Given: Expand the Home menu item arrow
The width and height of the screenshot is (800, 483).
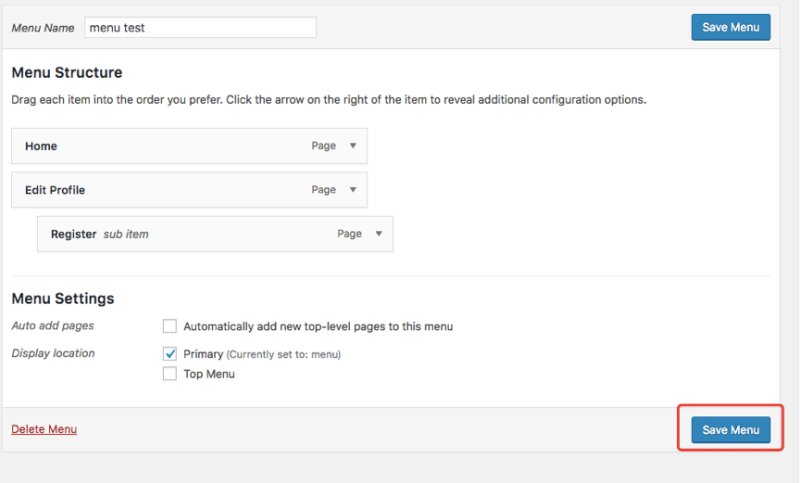Looking at the screenshot, I should pos(352,146).
